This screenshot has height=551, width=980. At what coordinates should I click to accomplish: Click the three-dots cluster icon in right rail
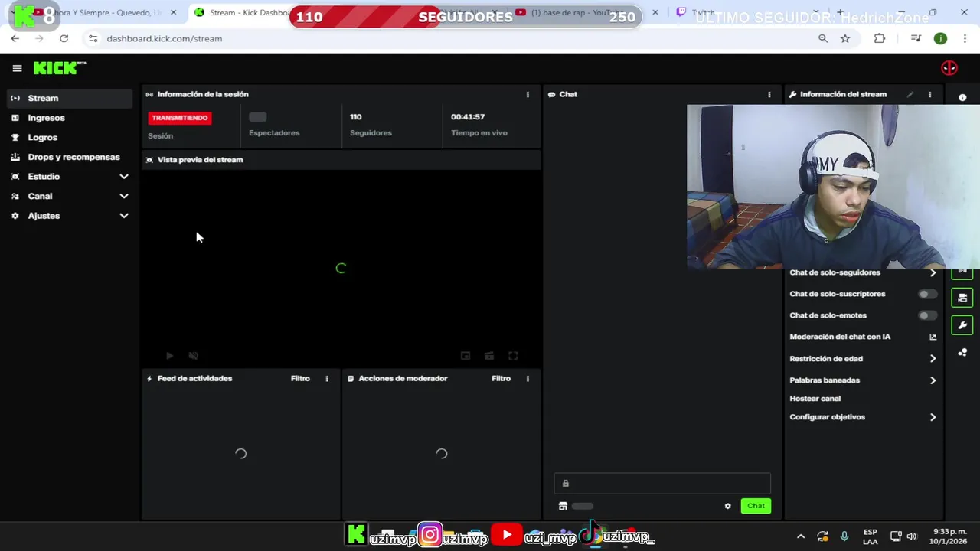pos(962,353)
